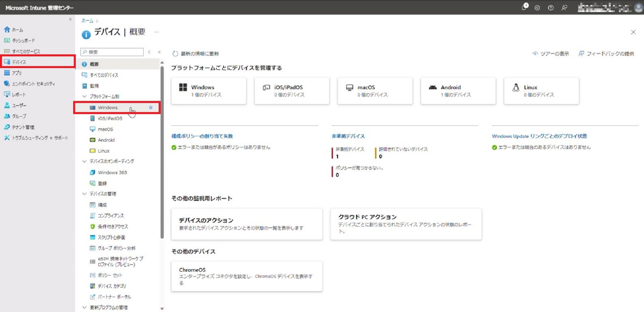Open the ellipsis menu beside 概要 title

pos(156,32)
